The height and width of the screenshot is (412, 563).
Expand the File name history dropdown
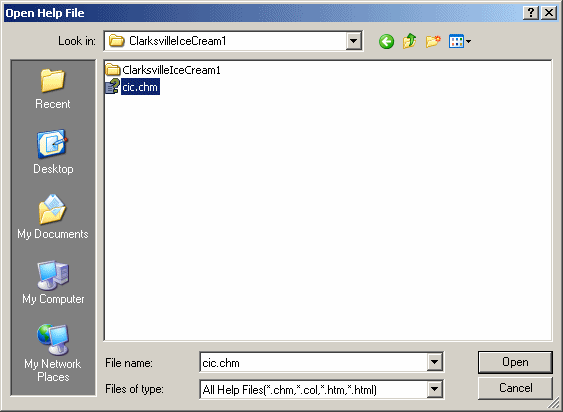point(434,362)
